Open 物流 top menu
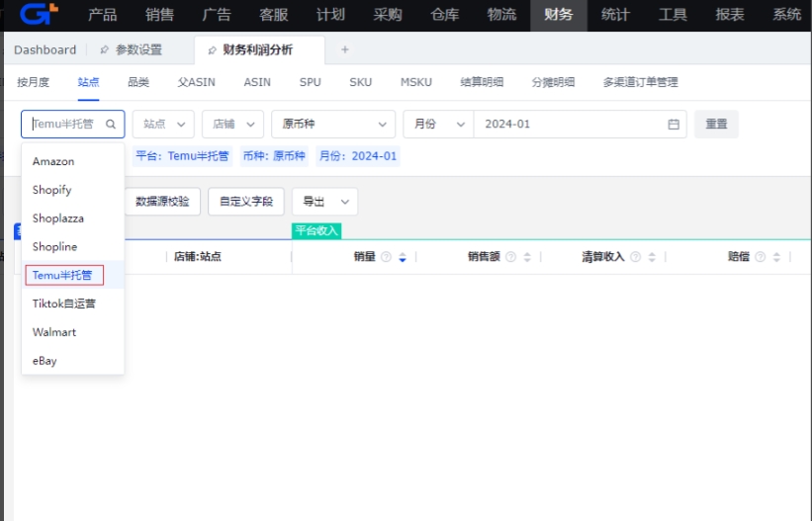Viewport: 812px width, 521px height. [x=501, y=15]
